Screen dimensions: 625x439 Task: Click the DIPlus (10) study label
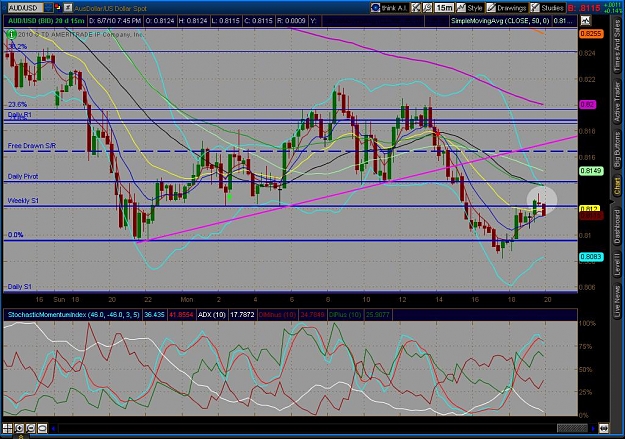343,315
